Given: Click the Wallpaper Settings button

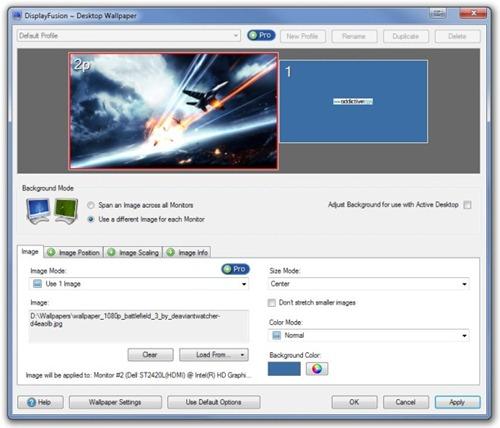Looking at the screenshot, I should coord(115,402).
